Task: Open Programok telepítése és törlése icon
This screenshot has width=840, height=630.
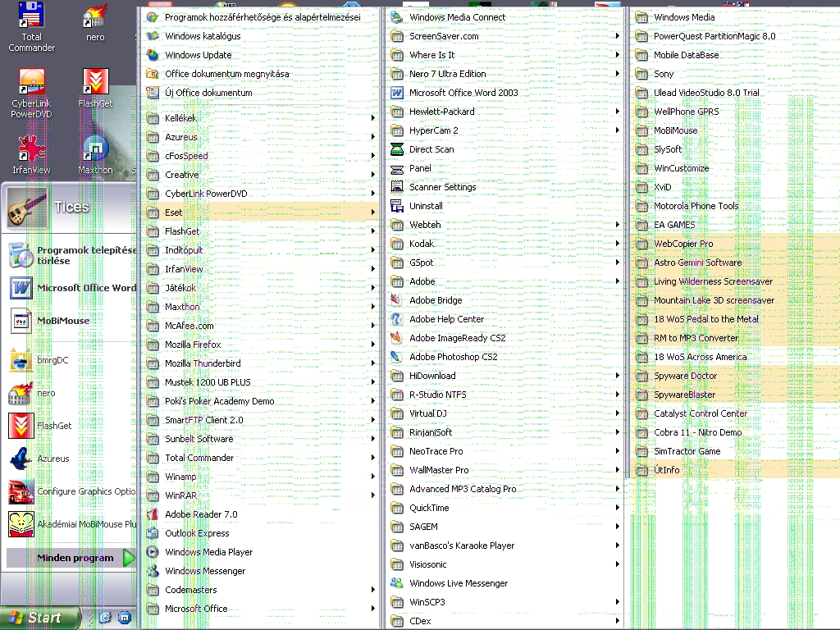Action: (21, 255)
